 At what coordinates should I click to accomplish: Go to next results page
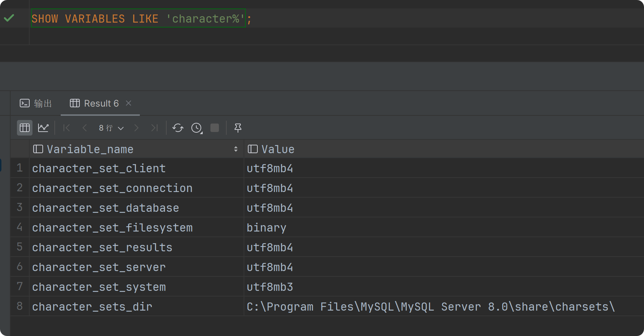point(136,128)
